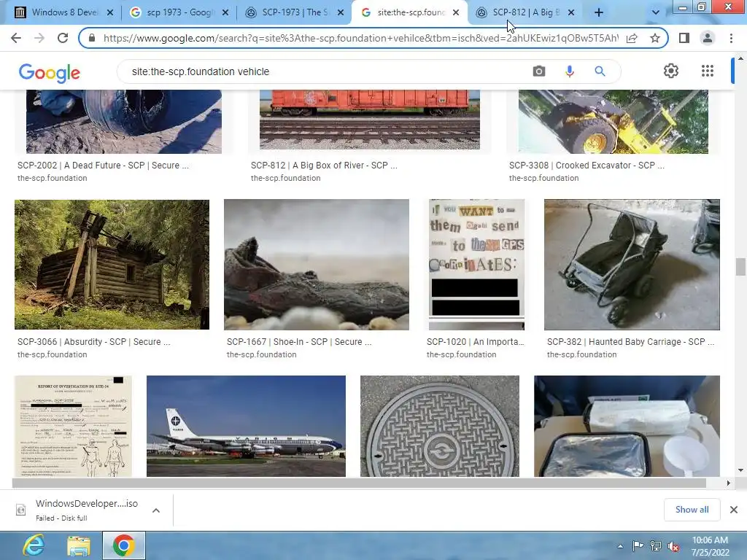Close the SCP-1973 tab
747x560 pixels.
341,13
